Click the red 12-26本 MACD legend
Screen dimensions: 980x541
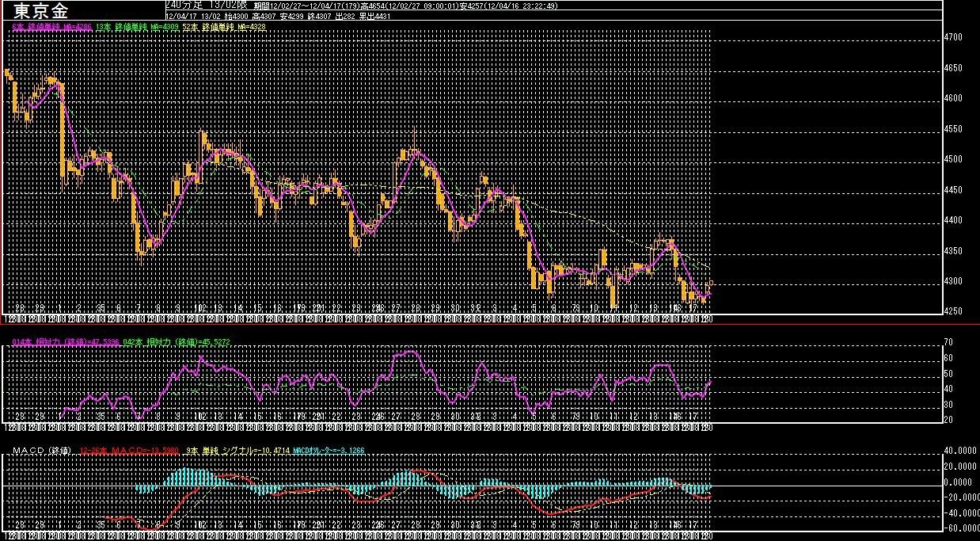(x=128, y=451)
